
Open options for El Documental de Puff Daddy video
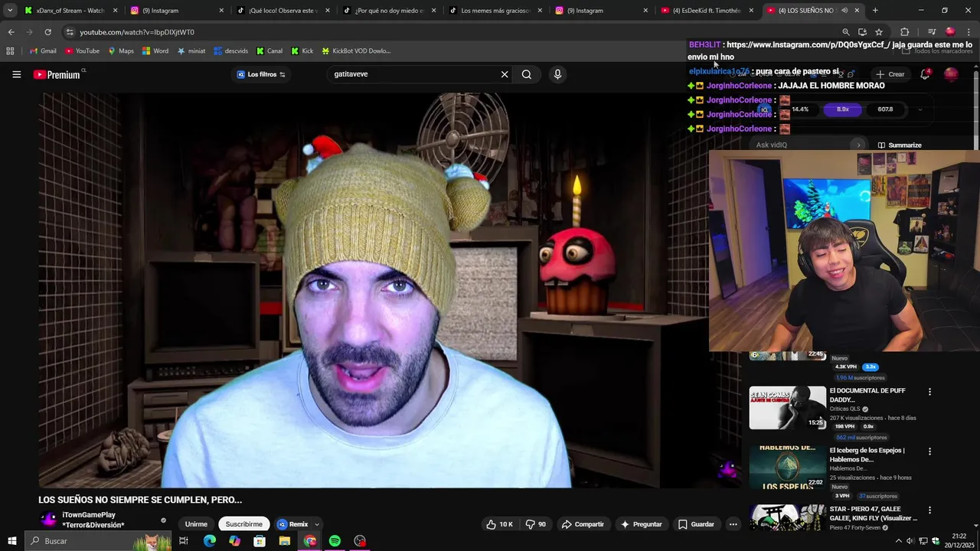[x=929, y=392]
